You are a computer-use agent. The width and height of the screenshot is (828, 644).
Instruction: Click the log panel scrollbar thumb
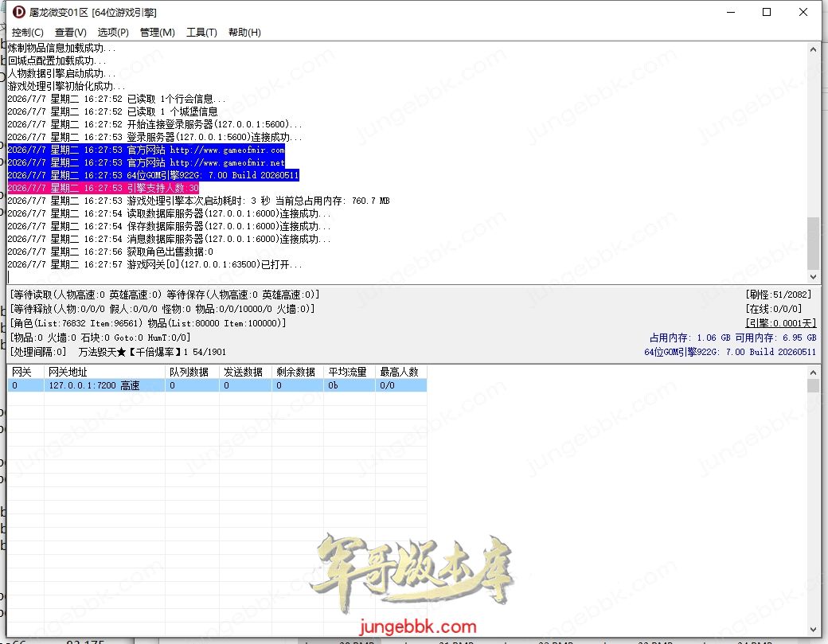pos(813,243)
